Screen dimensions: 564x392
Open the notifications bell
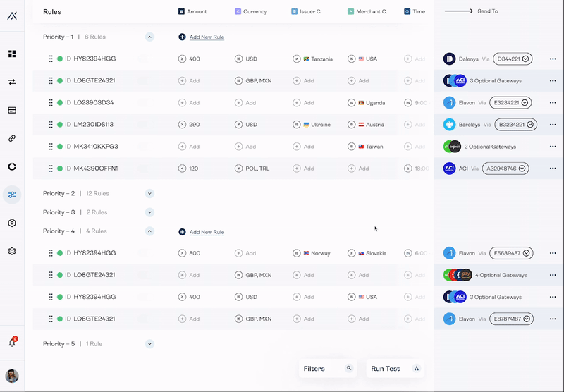tap(12, 343)
